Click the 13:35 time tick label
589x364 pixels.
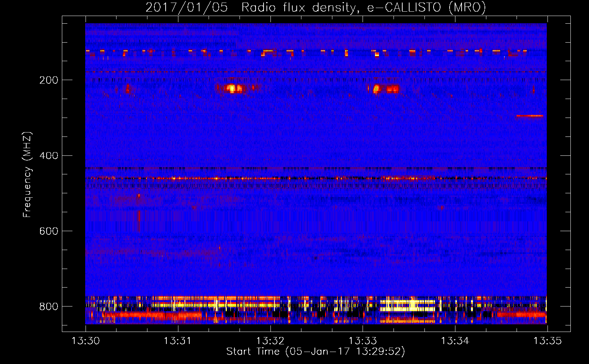548,341
